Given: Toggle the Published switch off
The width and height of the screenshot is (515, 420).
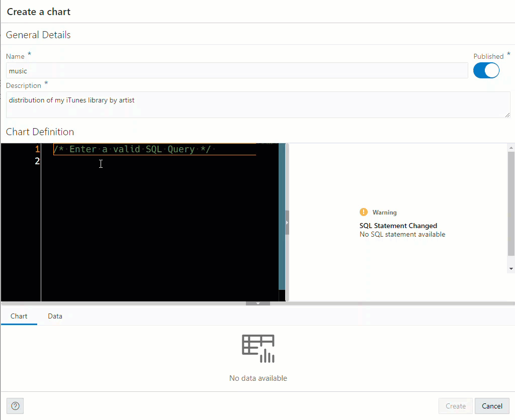Looking at the screenshot, I should point(486,70).
